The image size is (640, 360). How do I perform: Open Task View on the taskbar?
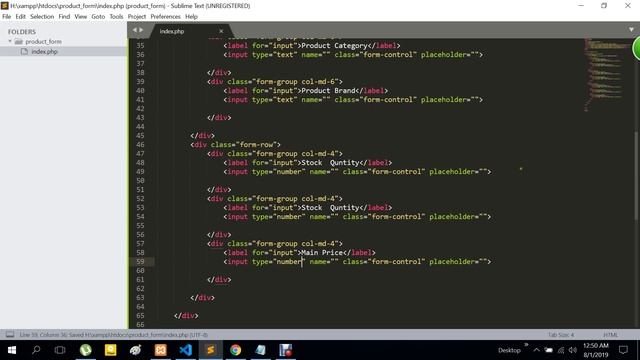[60, 350]
